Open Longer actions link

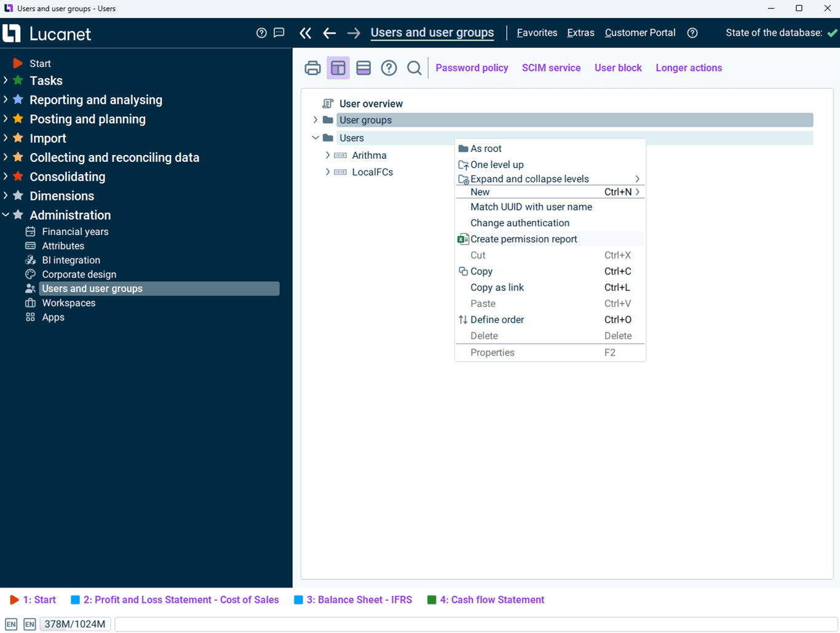[x=689, y=68]
